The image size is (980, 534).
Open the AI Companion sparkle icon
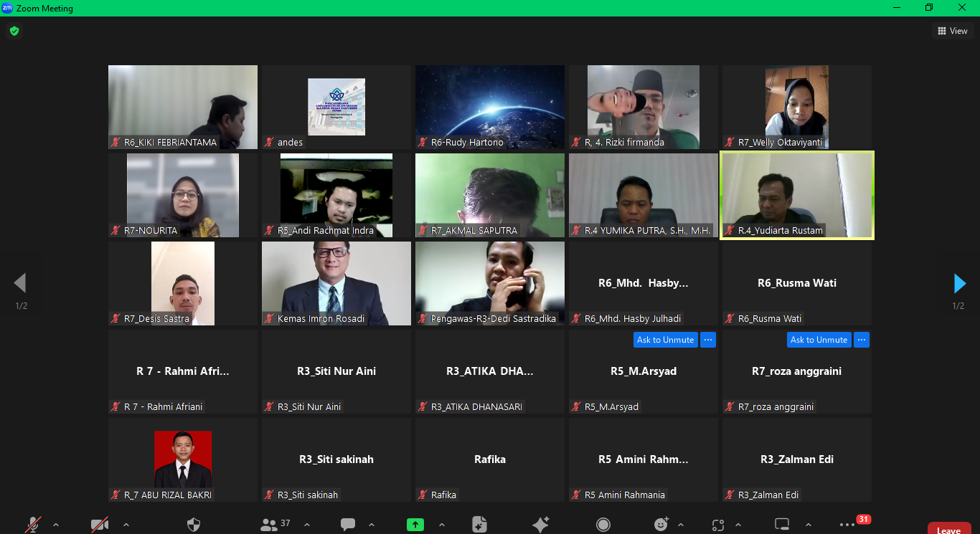pos(541,525)
